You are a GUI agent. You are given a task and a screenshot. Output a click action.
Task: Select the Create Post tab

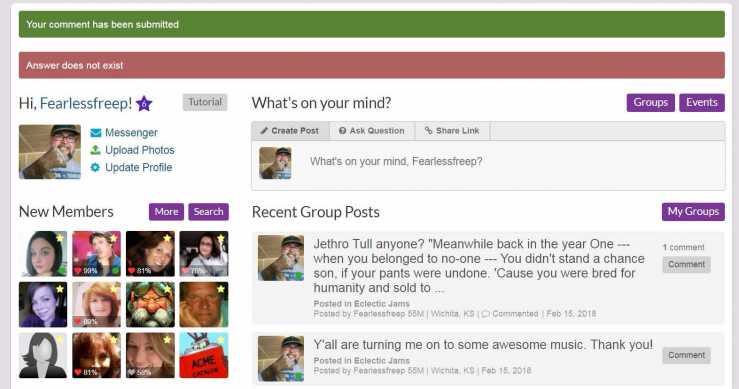point(290,131)
